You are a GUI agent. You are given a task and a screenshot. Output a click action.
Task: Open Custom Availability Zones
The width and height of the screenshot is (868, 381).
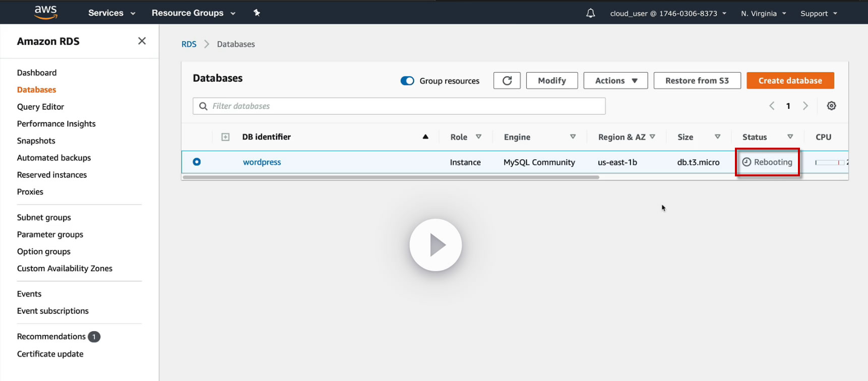[65, 269]
